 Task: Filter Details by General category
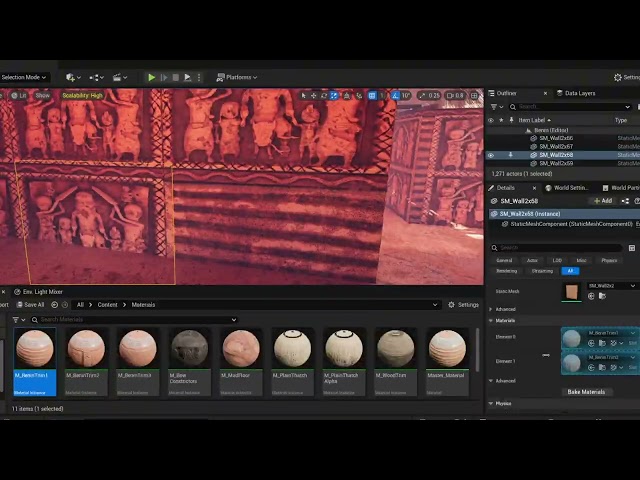(504, 260)
